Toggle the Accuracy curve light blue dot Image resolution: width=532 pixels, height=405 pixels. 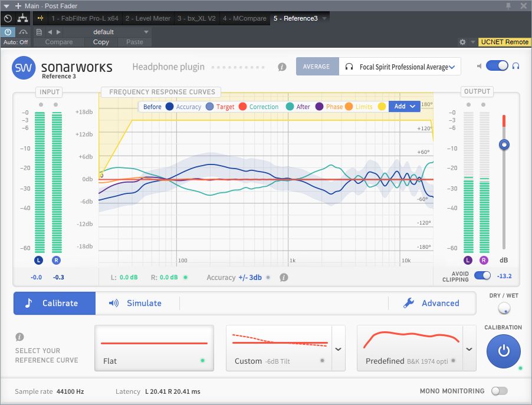pyautogui.click(x=210, y=107)
